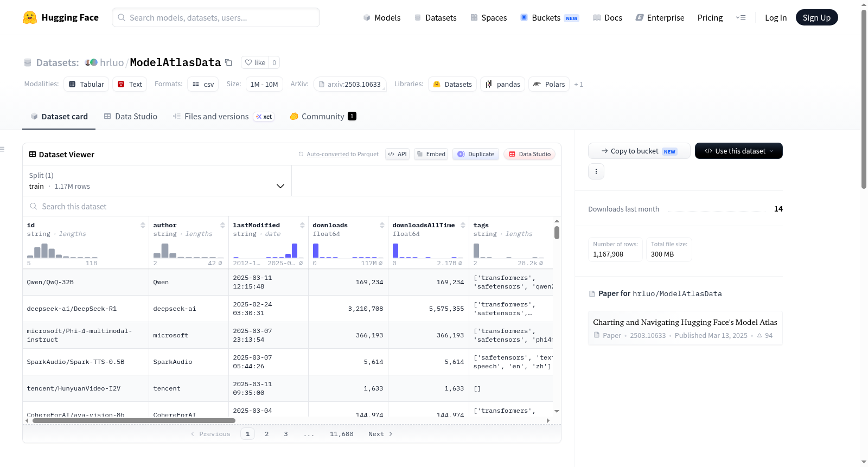868x467 pixels.
Task: Click the table scroll-right arrow
Action: pos(548,420)
